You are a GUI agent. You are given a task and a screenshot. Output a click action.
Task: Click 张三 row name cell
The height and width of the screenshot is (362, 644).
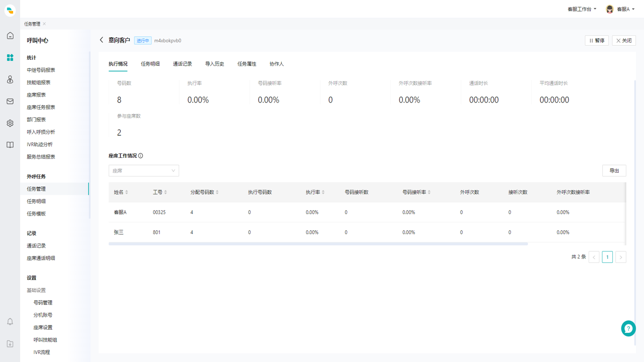tap(119, 232)
